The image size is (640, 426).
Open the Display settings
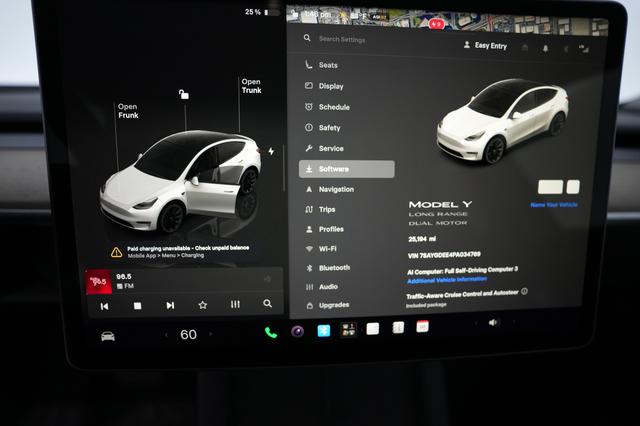(x=324, y=86)
